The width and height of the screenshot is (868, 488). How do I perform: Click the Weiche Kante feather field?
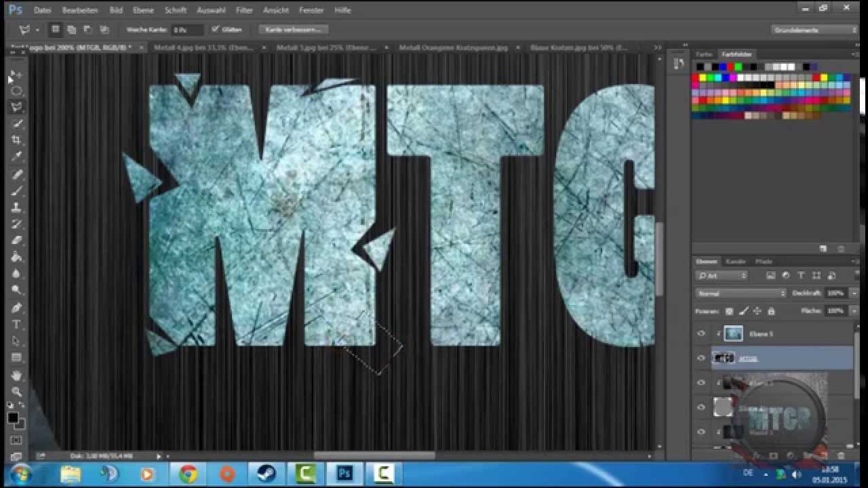point(186,30)
